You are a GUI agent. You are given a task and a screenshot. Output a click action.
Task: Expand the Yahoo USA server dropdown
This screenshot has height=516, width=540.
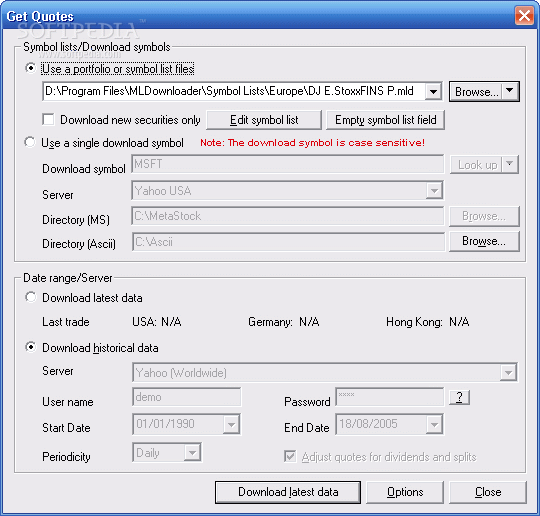tap(434, 190)
